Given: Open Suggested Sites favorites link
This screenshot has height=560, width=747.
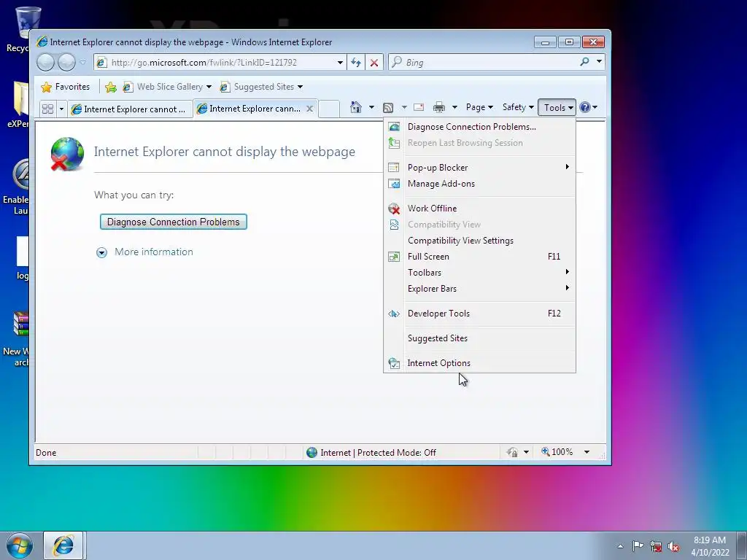Looking at the screenshot, I should click(x=261, y=87).
